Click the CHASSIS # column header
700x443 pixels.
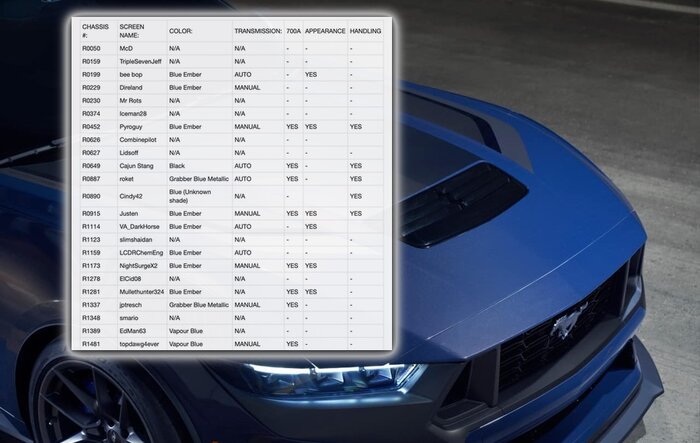(x=97, y=29)
